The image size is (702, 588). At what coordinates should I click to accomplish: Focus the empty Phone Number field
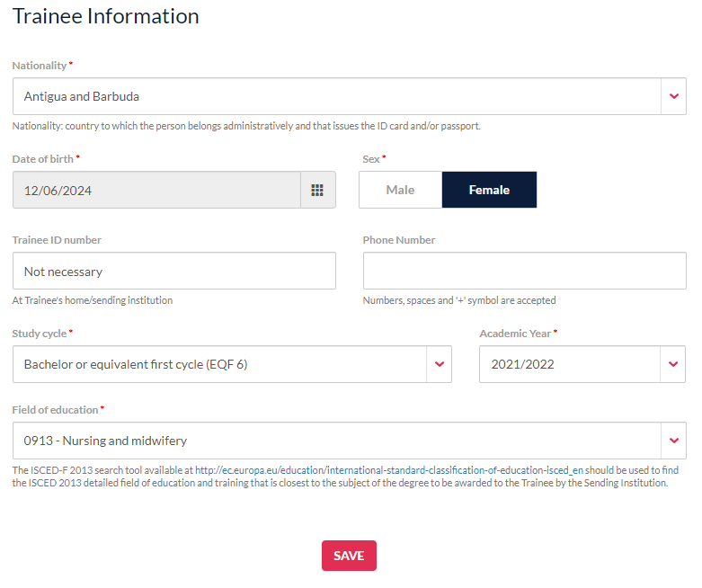(524, 271)
